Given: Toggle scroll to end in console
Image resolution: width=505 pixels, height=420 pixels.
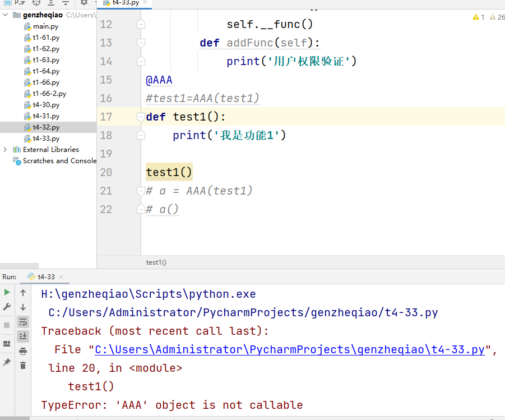Looking at the screenshot, I should (x=23, y=336).
